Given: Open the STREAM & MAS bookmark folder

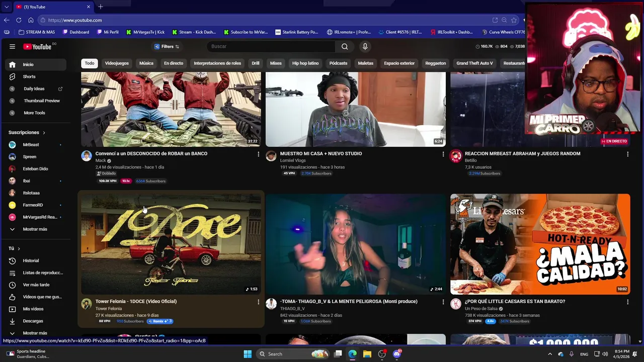Looking at the screenshot, I should 36,32.
